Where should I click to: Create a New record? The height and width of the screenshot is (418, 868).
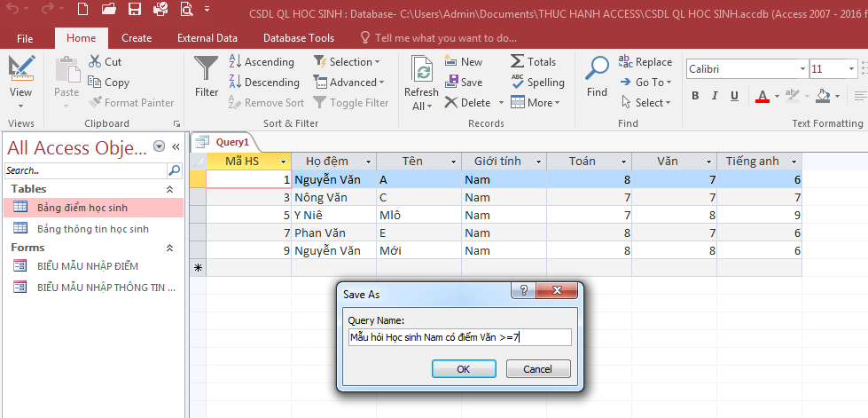pos(464,61)
